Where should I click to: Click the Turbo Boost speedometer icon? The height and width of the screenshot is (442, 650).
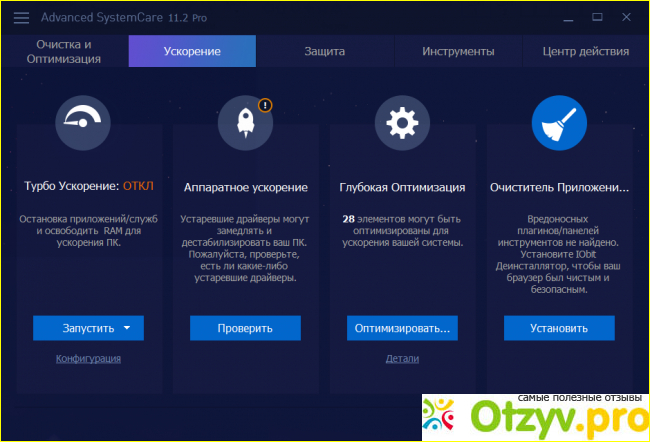tap(88, 123)
